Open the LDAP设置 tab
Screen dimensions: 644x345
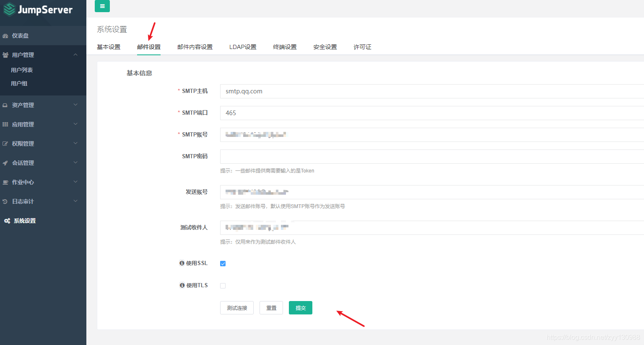243,47
